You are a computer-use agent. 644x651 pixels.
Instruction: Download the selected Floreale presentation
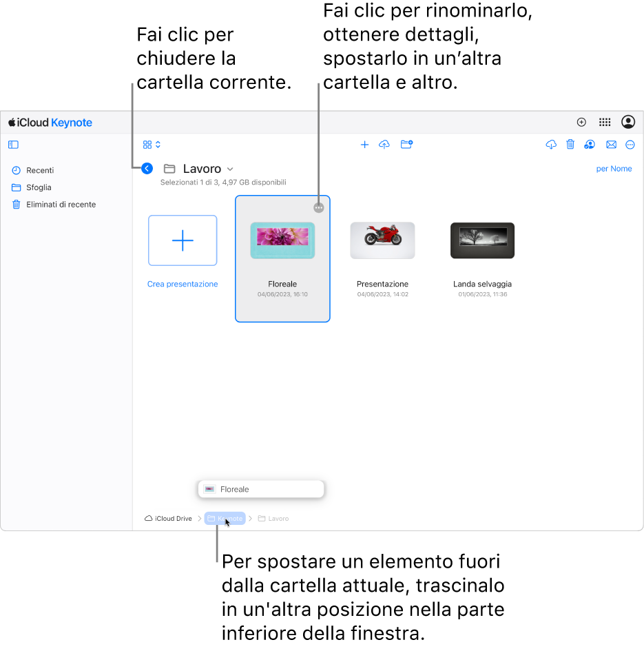[x=550, y=145]
